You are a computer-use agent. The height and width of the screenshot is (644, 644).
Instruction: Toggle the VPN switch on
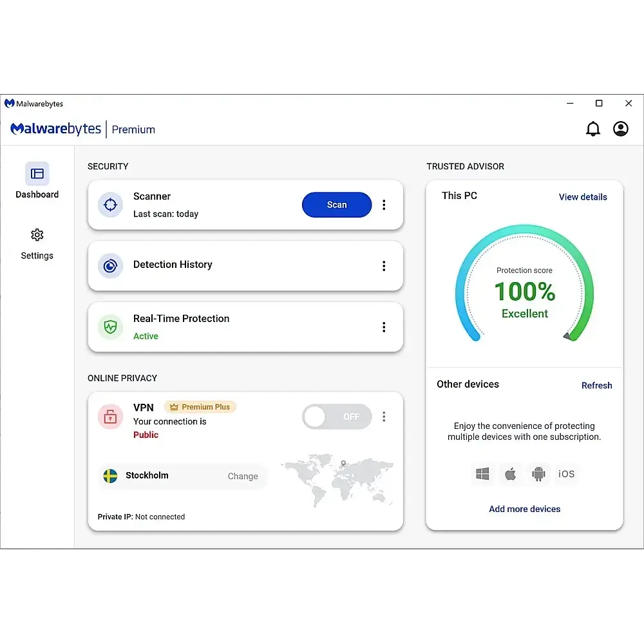pos(337,417)
